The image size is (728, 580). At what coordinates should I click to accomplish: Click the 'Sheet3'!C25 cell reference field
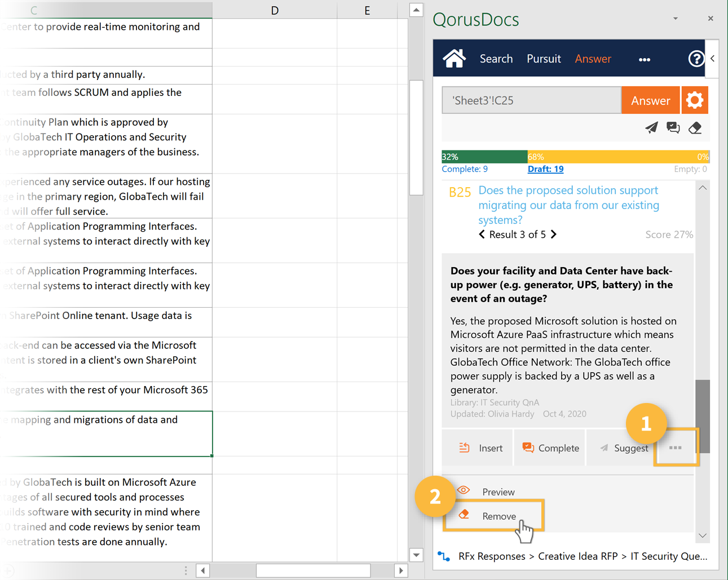point(531,100)
